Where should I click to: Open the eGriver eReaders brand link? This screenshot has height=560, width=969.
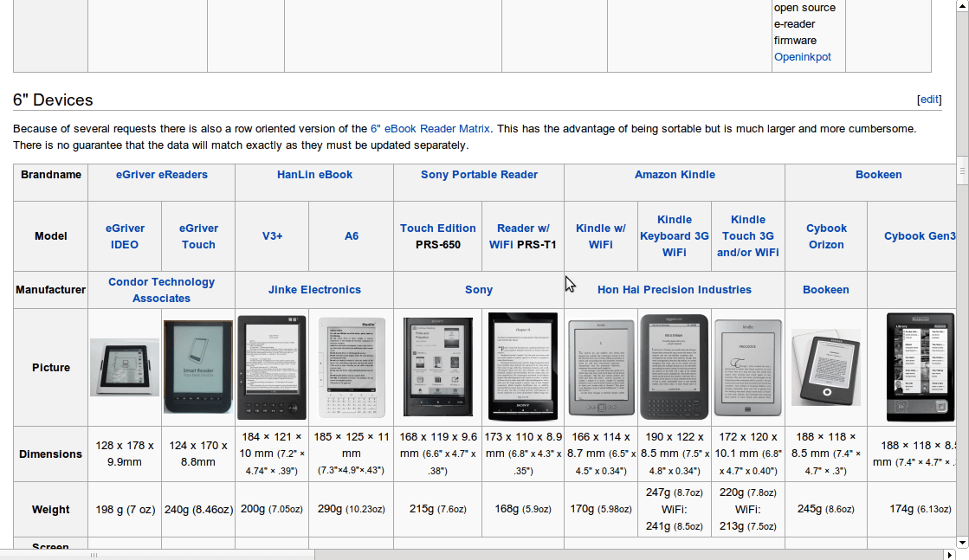[162, 175]
